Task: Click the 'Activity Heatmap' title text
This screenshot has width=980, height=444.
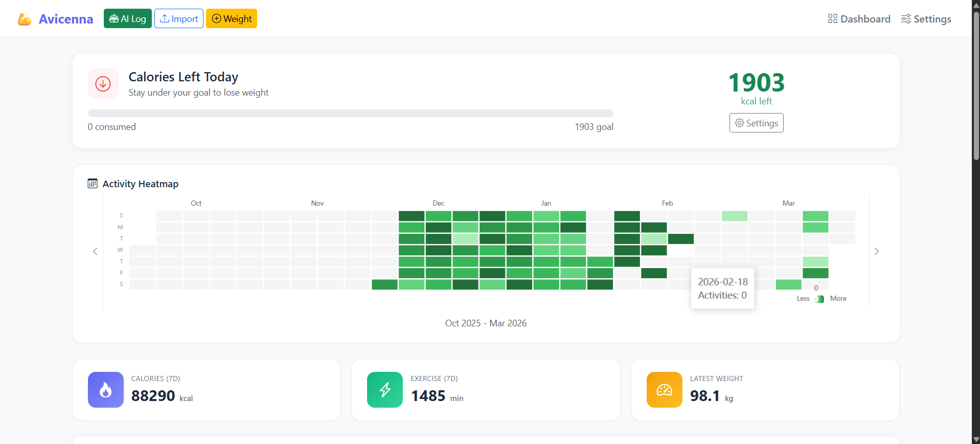Action: tap(141, 184)
